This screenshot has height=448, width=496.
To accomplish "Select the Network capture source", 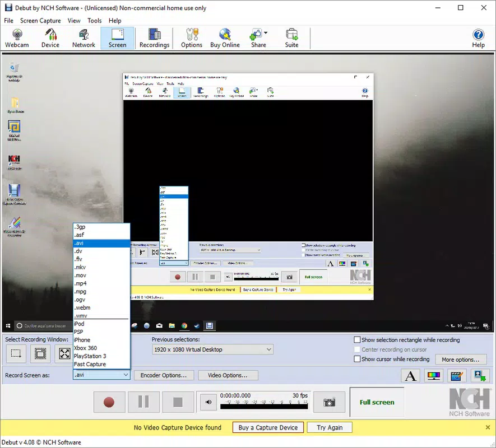I will 84,38.
